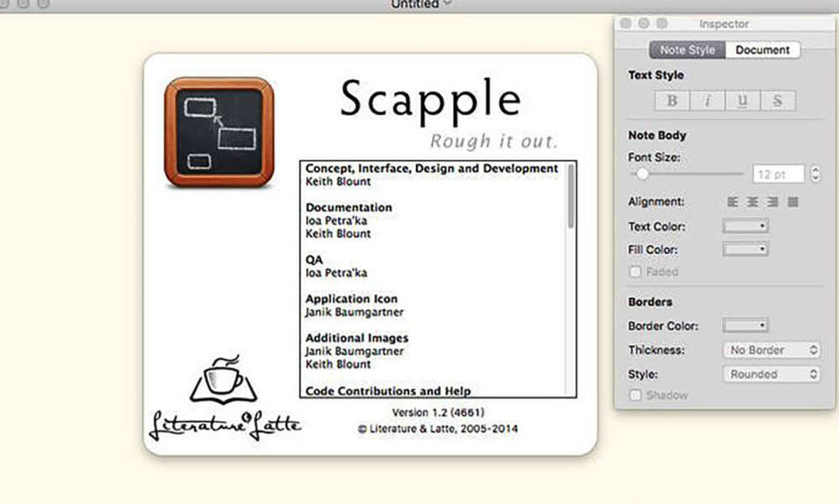Image resolution: width=839 pixels, height=504 pixels.
Task: Set alignment to left
Action: tap(732, 202)
